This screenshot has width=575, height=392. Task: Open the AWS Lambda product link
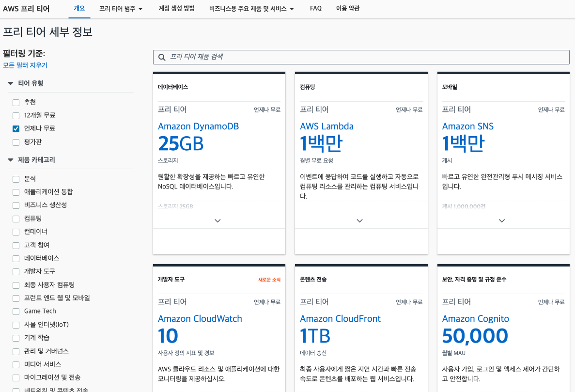point(327,126)
